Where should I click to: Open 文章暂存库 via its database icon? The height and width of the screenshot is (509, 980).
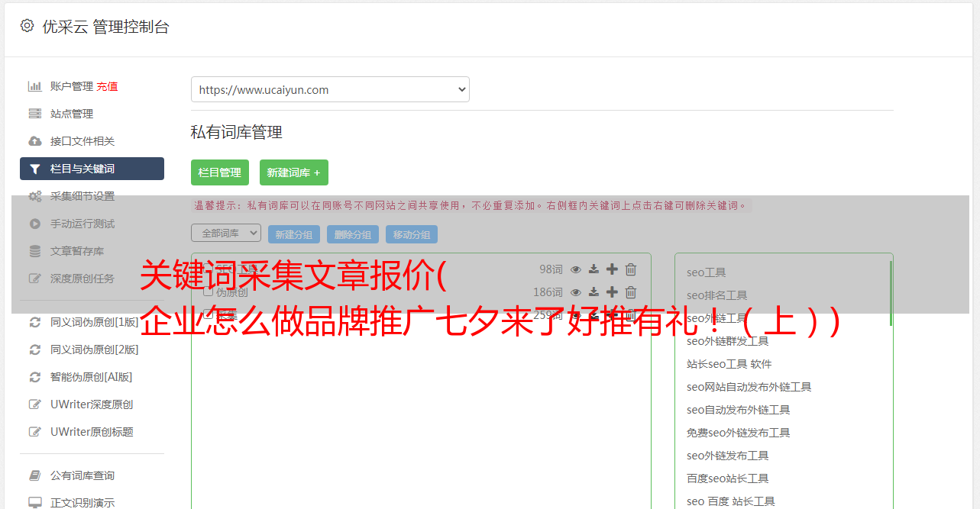(34, 251)
